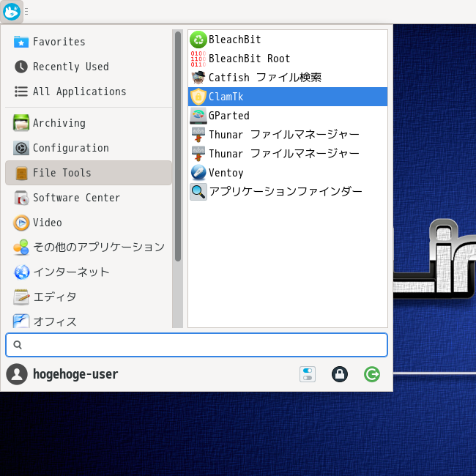Show All Applications
This screenshot has height=476, width=476.
(x=89, y=92)
